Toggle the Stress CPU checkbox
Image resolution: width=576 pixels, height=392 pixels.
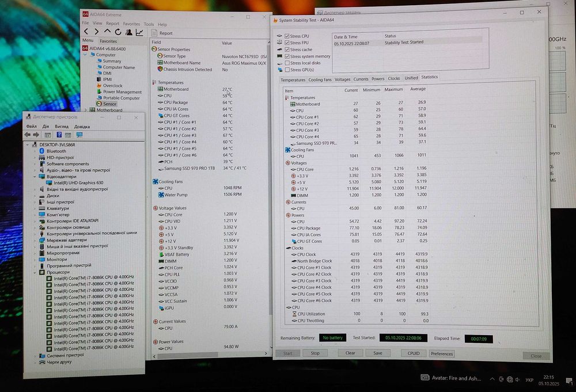point(287,36)
